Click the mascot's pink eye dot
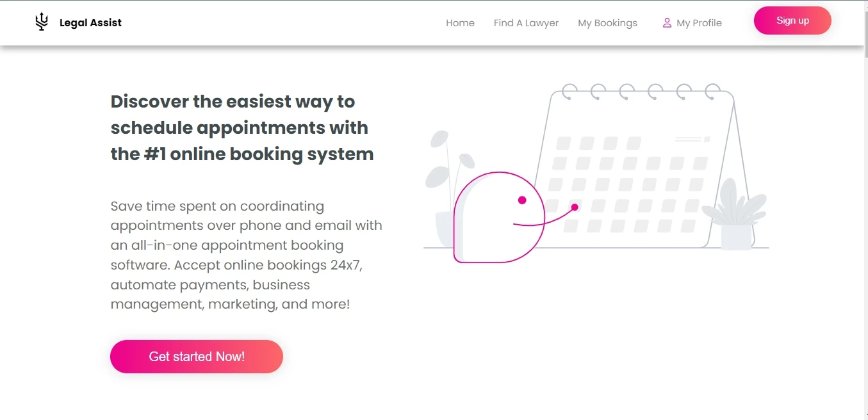Image resolution: width=868 pixels, height=420 pixels. pyautogui.click(x=522, y=200)
